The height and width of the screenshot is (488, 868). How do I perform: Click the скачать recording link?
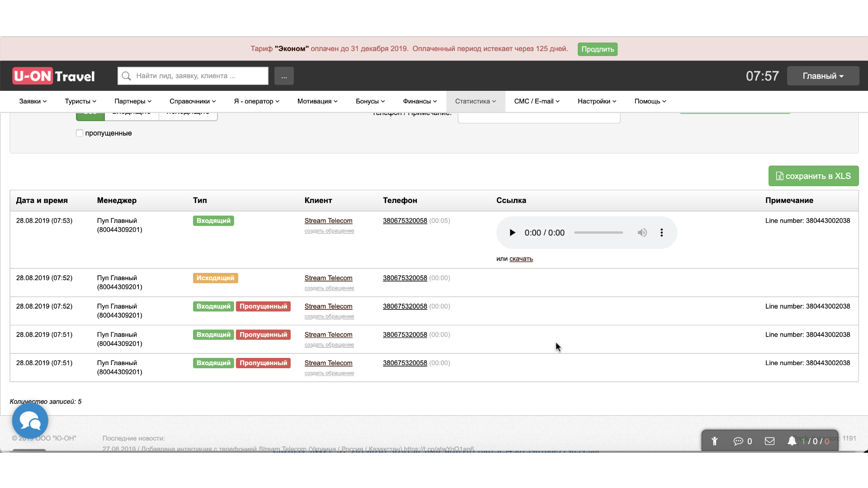[521, 259]
